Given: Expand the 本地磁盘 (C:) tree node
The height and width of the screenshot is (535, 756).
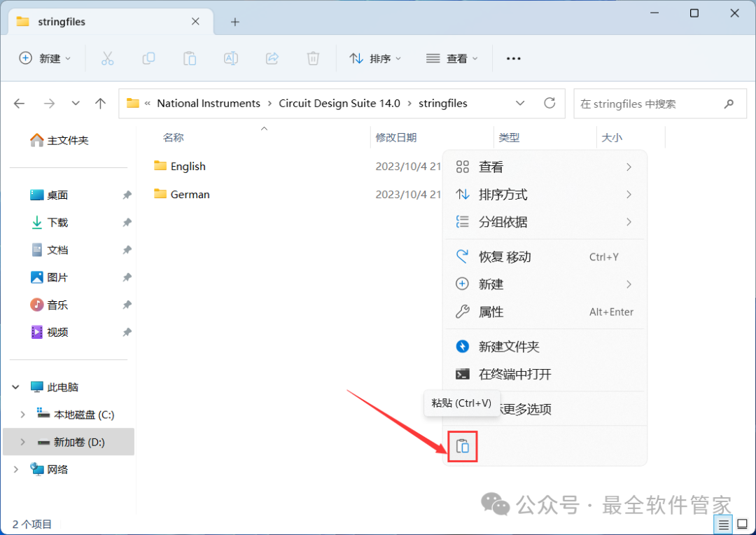Looking at the screenshot, I should 22,415.
